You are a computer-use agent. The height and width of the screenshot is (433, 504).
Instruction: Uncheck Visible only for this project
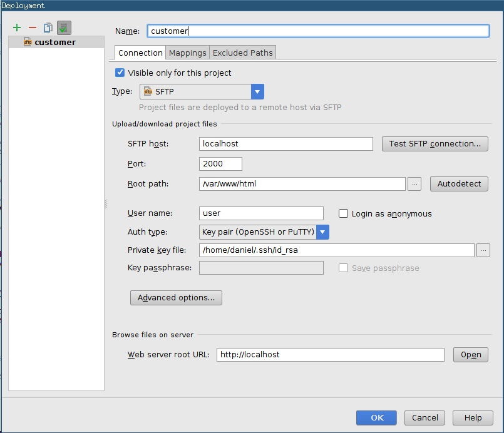pos(120,73)
